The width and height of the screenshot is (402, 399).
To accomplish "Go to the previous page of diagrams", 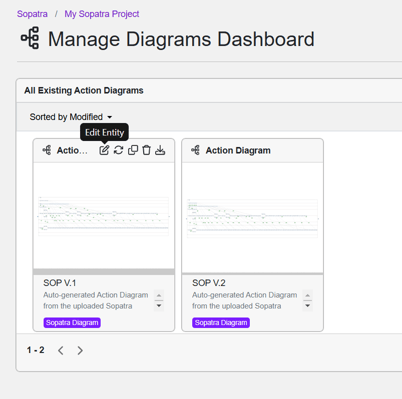I will (x=61, y=350).
